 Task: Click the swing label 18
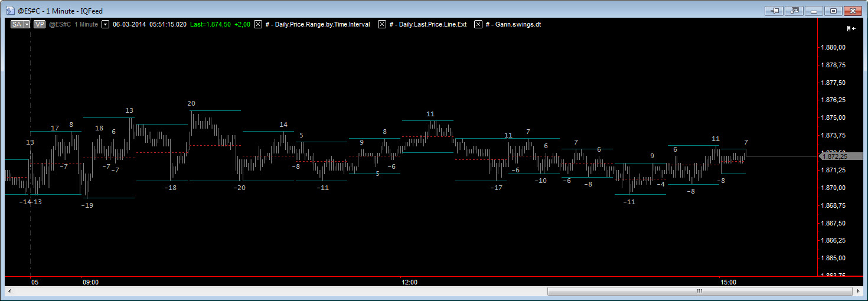tap(99, 128)
